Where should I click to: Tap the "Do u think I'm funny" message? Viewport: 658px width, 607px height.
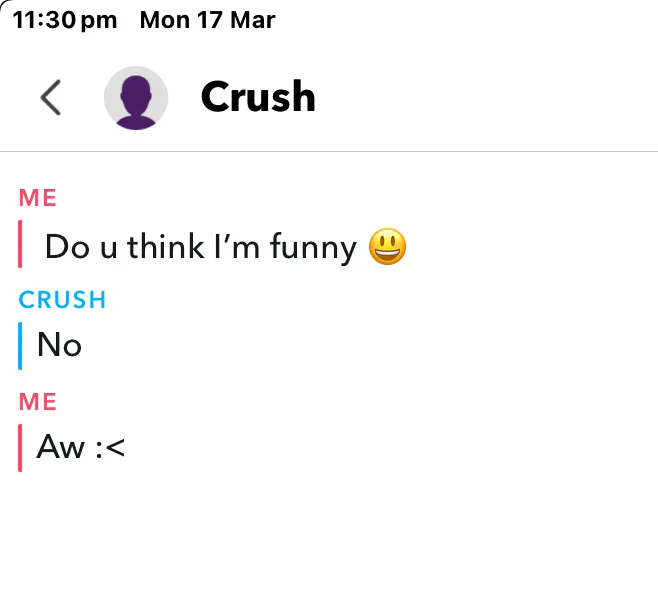tap(200, 246)
